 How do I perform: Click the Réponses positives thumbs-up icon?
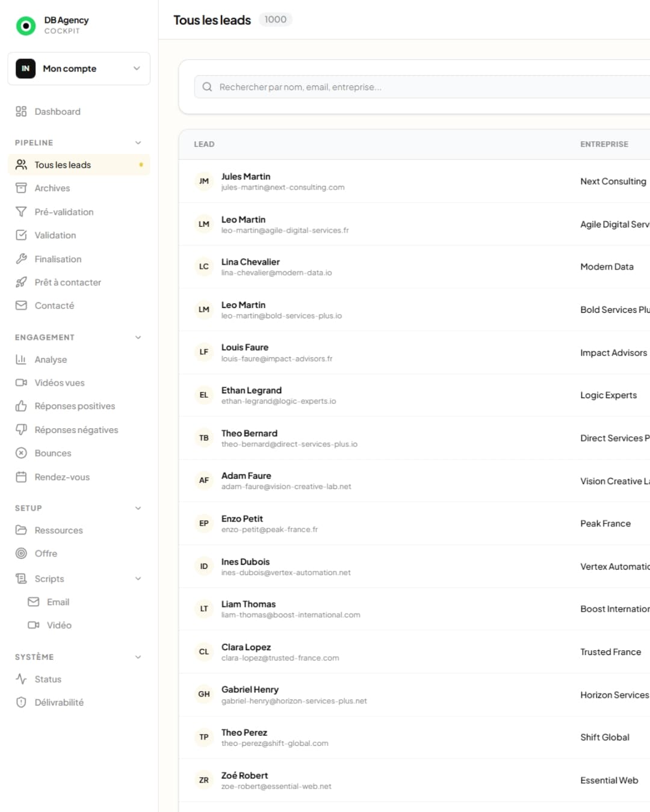click(x=21, y=406)
